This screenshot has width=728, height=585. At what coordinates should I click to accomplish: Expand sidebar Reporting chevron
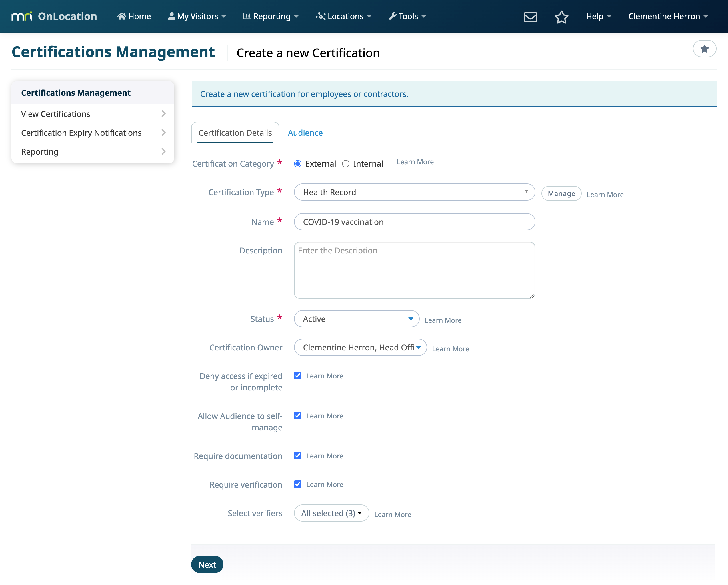point(163,152)
